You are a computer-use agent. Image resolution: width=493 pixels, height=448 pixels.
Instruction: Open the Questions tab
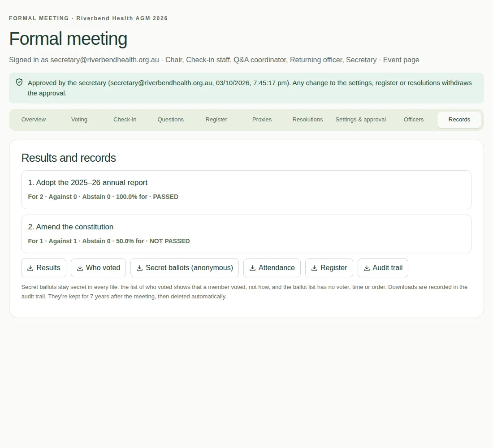click(170, 120)
